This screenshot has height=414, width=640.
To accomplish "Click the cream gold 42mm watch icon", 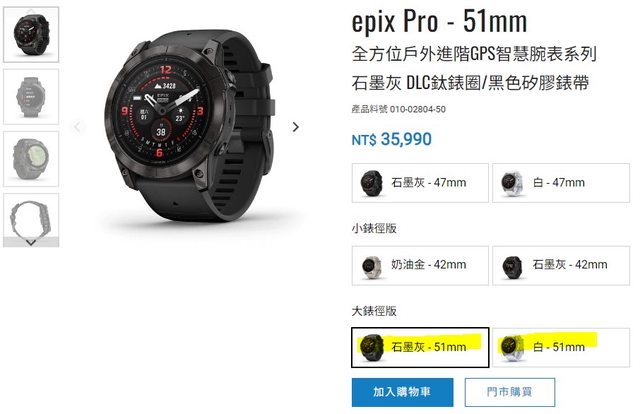I will [371, 267].
